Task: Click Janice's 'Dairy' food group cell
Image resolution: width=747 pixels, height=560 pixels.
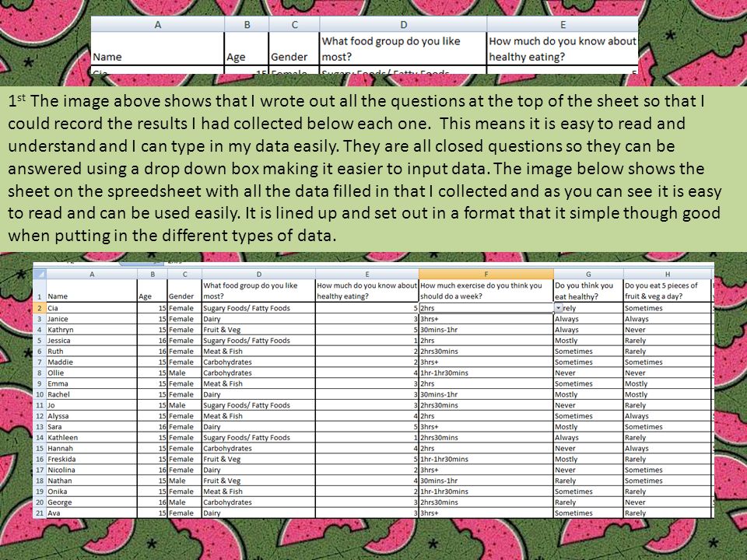Action: (258, 319)
